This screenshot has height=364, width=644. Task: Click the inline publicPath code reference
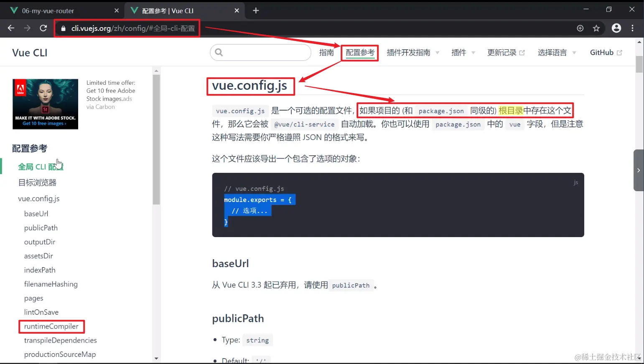[351, 286]
